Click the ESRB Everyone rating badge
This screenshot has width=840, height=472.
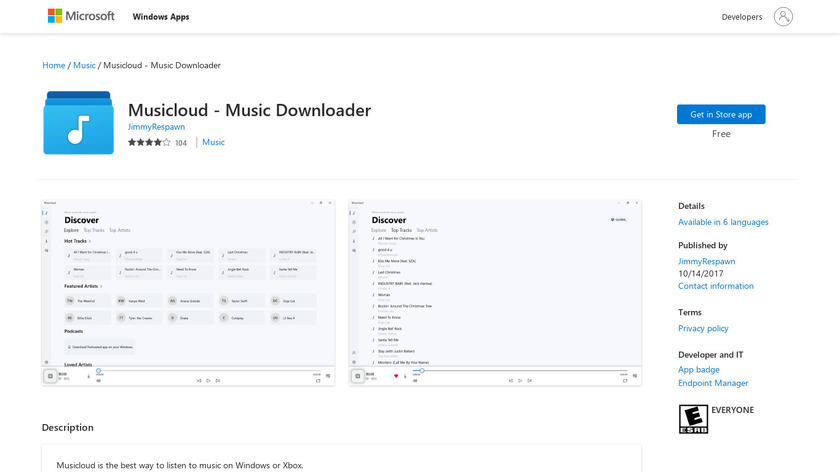click(x=693, y=419)
